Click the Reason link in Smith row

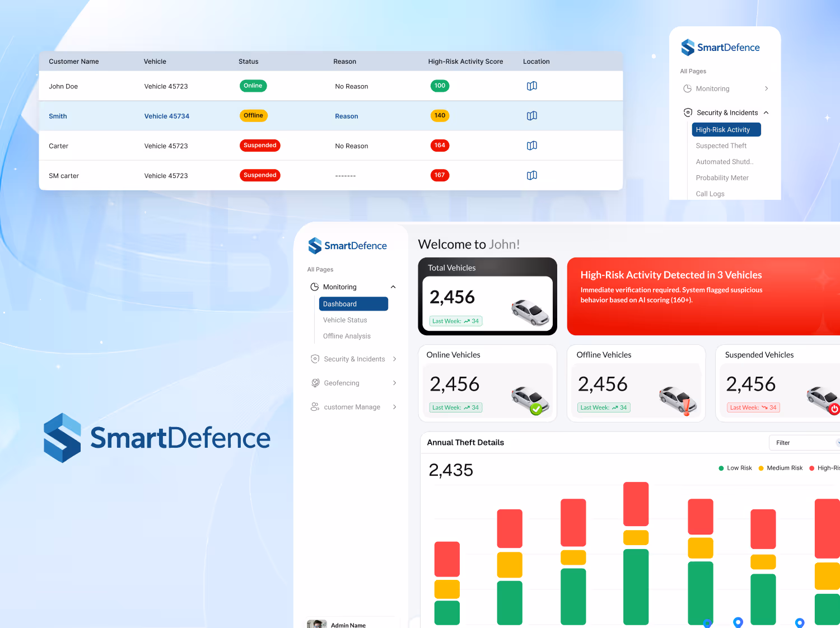346,116
